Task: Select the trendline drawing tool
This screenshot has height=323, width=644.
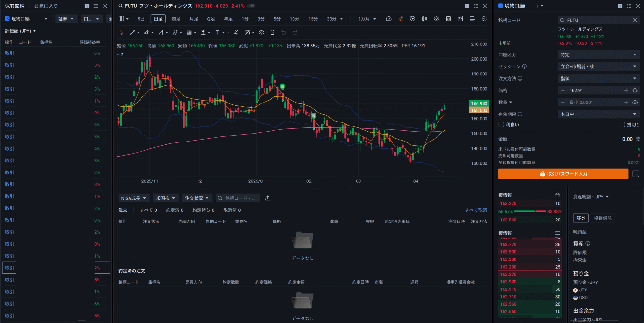Action: coord(133,32)
